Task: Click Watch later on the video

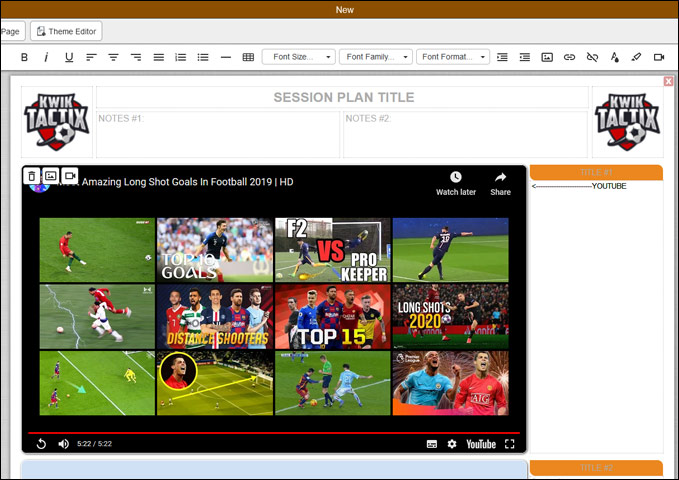Action: click(455, 183)
